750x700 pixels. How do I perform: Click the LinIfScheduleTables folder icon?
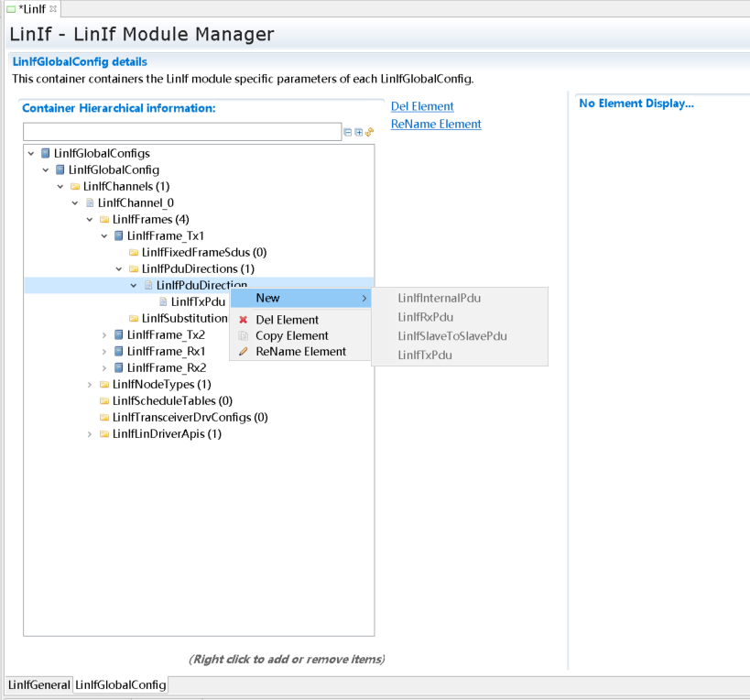tap(104, 400)
